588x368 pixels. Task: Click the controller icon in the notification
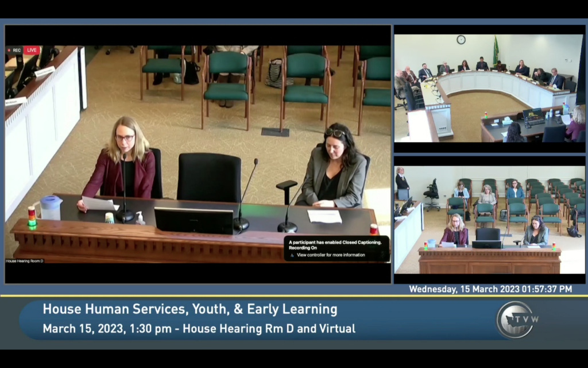292,255
